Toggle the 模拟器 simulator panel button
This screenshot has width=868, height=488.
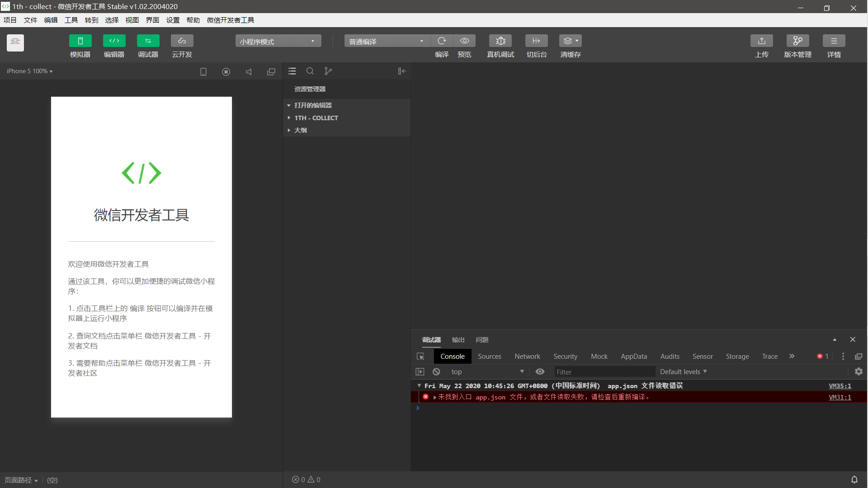(x=80, y=41)
